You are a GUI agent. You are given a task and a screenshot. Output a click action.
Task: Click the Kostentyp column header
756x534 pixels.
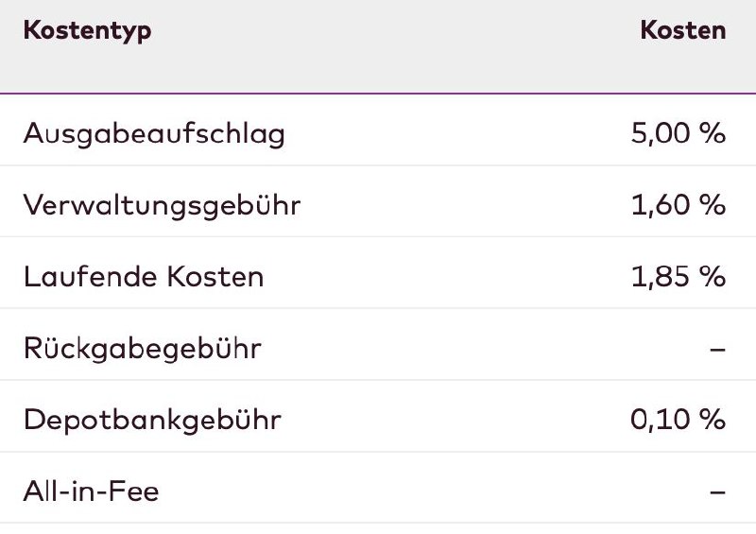click(x=87, y=30)
